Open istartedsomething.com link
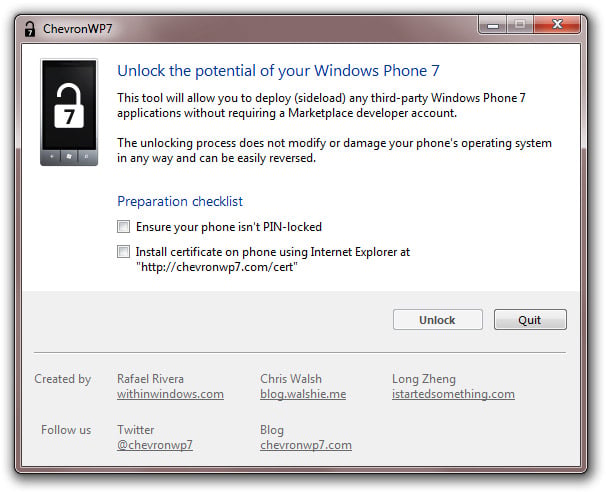Image resolution: width=606 pixels, height=492 pixels. [453, 394]
